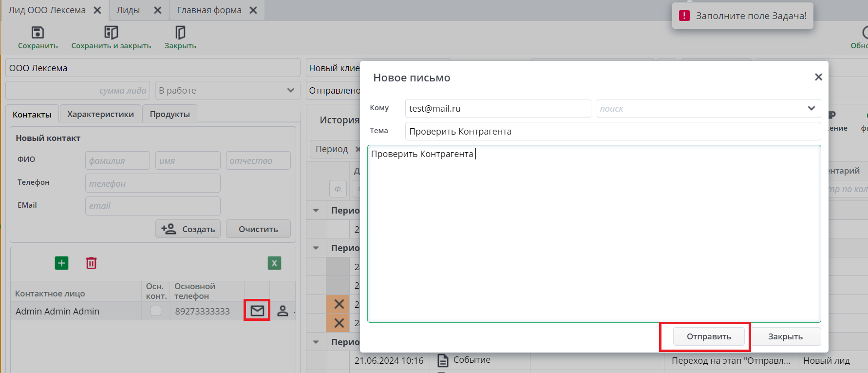Toggle main contact checkbox for Admin
Screen dimensions: 868x373
(x=156, y=311)
